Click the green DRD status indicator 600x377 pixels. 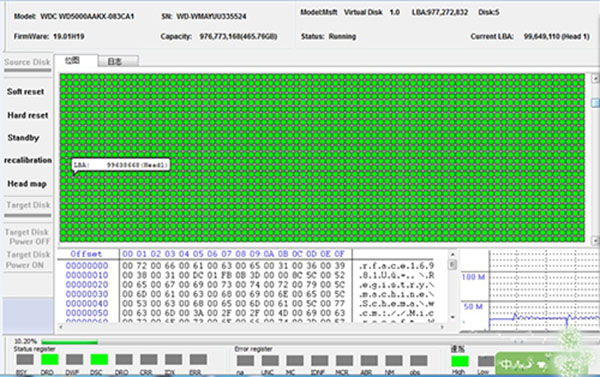50,359
